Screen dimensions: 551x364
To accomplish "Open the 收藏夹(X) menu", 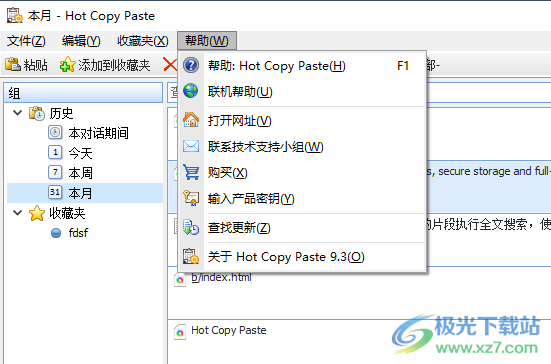I will coord(143,41).
